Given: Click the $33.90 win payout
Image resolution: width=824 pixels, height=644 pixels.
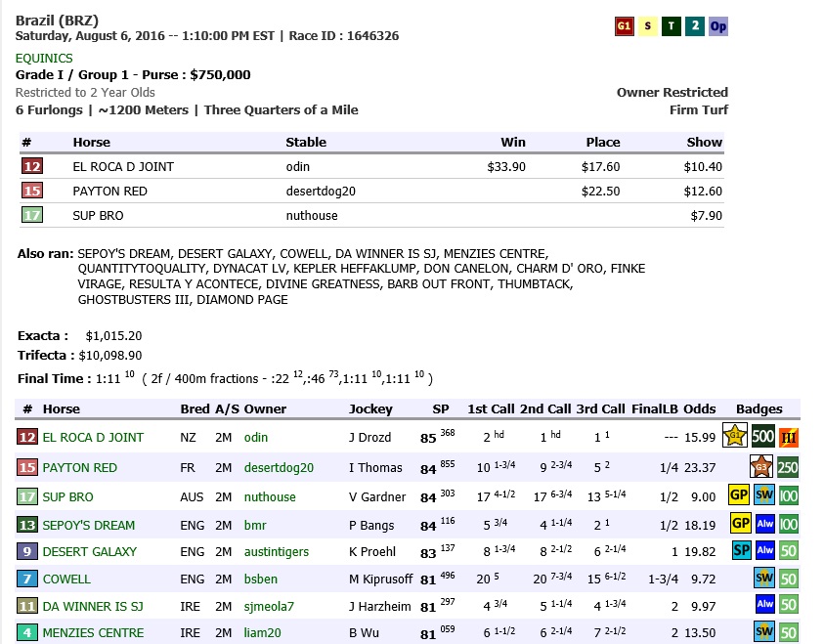Looking at the screenshot, I should (x=506, y=167).
